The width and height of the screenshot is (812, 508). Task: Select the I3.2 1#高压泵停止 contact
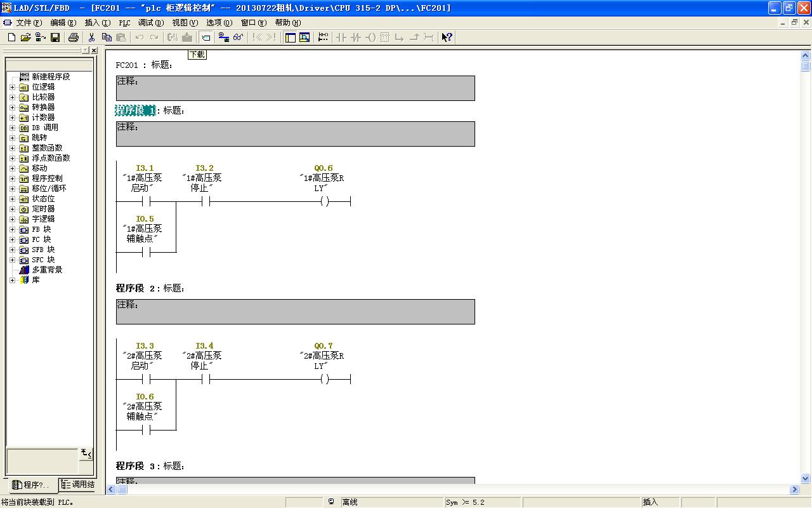[x=205, y=201]
